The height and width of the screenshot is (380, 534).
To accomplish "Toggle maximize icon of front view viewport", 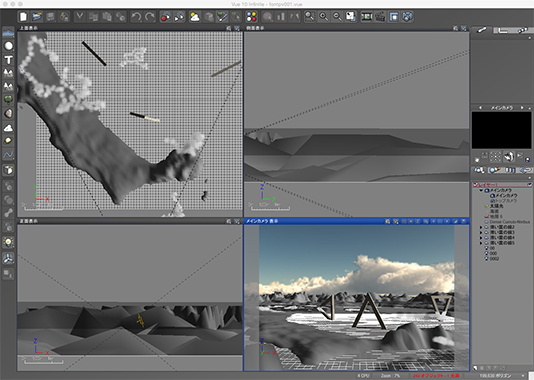I will point(237,221).
